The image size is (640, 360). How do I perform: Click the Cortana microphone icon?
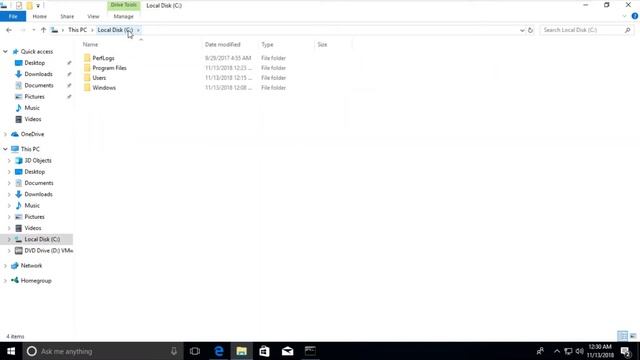click(x=174, y=351)
